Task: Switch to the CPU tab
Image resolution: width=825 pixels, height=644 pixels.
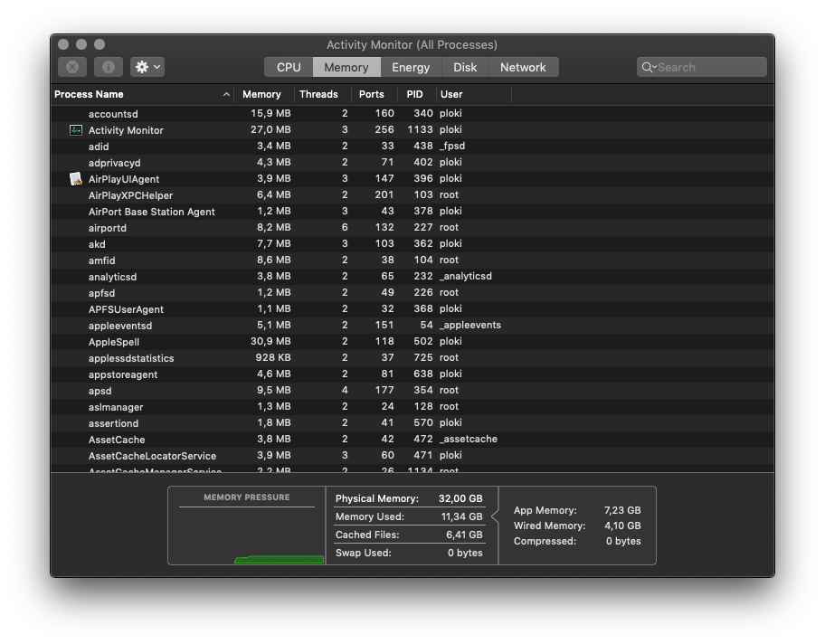Action: pos(289,67)
